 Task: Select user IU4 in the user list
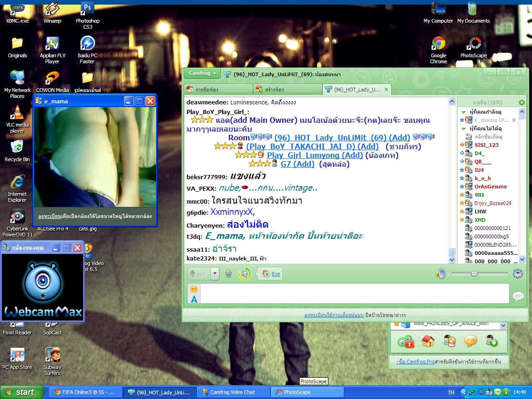(x=479, y=170)
